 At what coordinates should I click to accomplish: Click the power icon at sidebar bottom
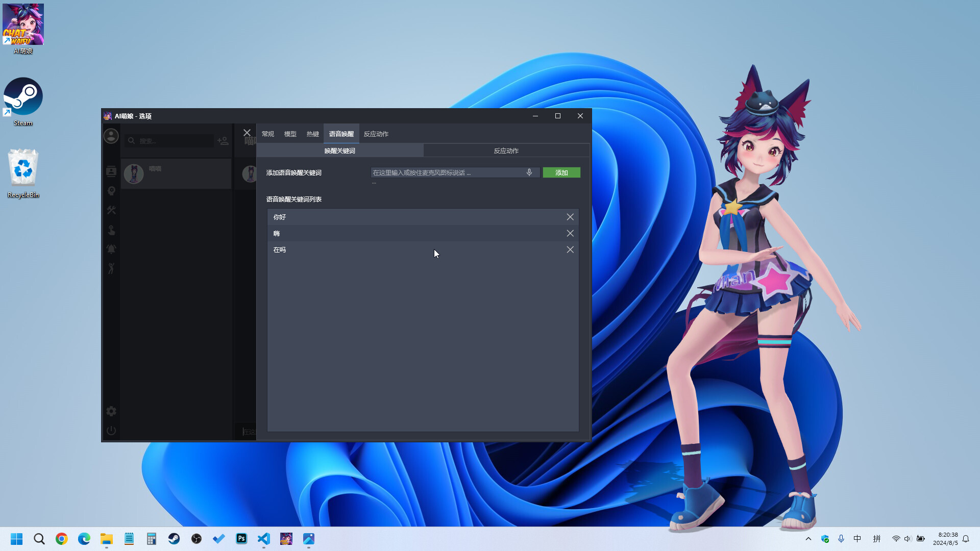pos(111,430)
